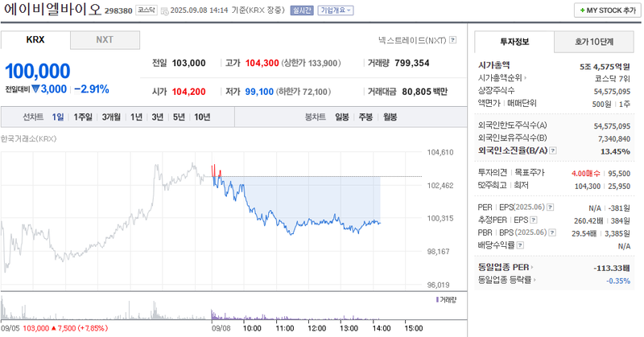Open help icon beside 외국인소진율(B/A)
This screenshot has height=337, width=644.
pyautogui.click(x=553, y=150)
